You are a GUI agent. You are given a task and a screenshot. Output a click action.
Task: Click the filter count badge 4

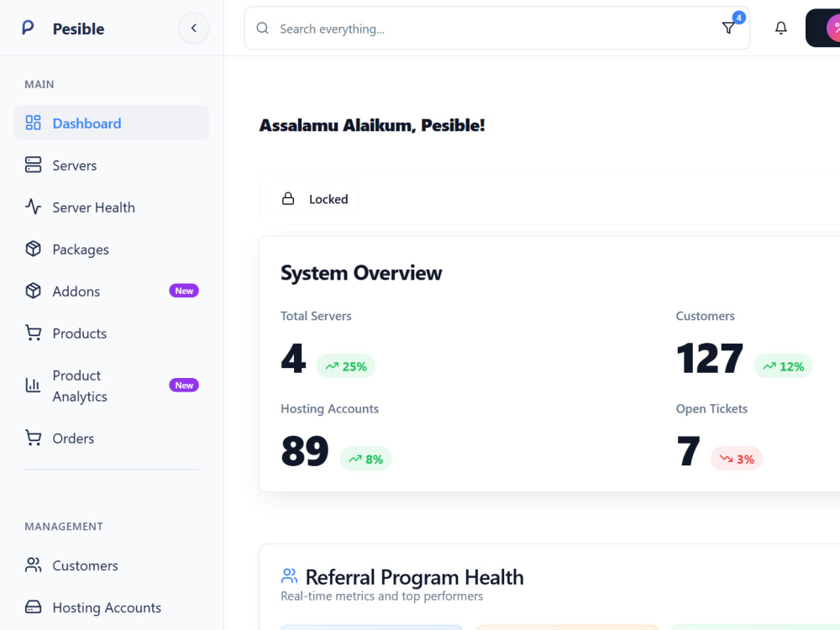click(738, 18)
